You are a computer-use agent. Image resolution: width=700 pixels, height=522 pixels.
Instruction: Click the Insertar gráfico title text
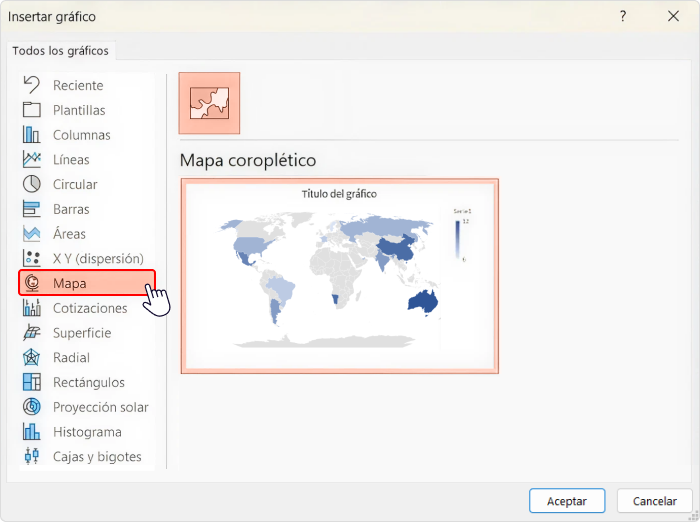52,17
